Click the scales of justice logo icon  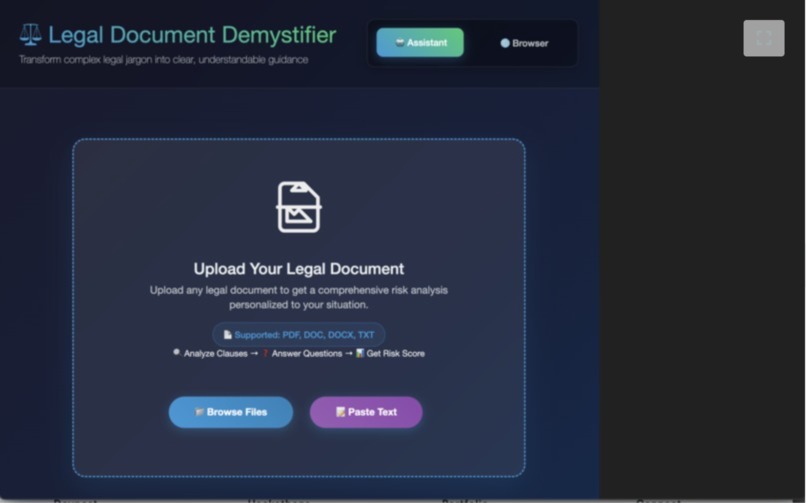click(31, 34)
